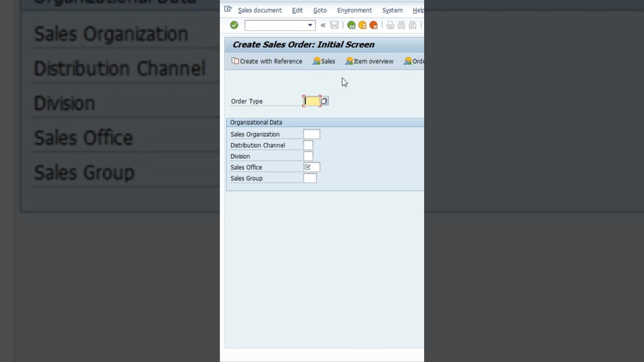Viewport: 644px width, 362px height.
Task: Click the Sales Organization input field
Action: (x=311, y=134)
